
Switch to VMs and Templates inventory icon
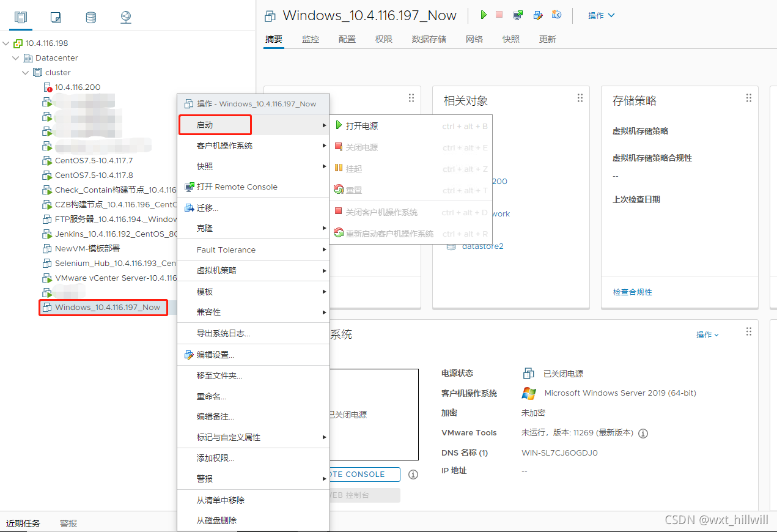coord(56,17)
